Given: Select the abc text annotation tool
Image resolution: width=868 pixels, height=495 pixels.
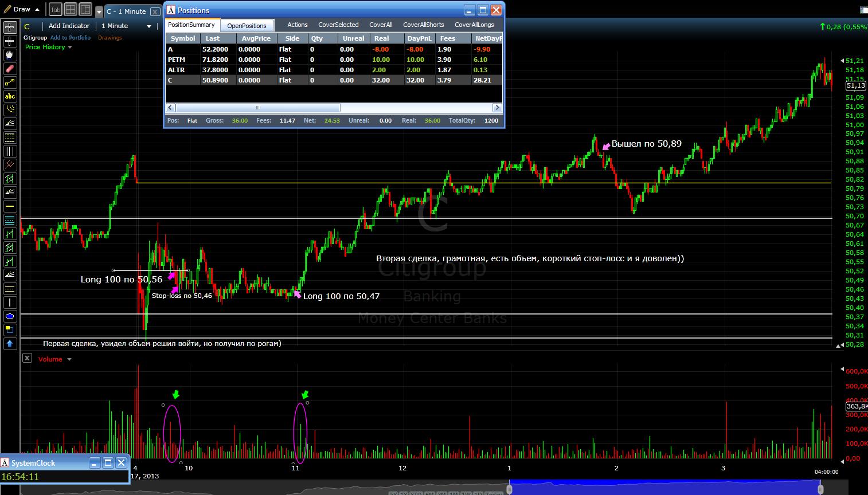Looking at the screenshot, I should click(10, 96).
